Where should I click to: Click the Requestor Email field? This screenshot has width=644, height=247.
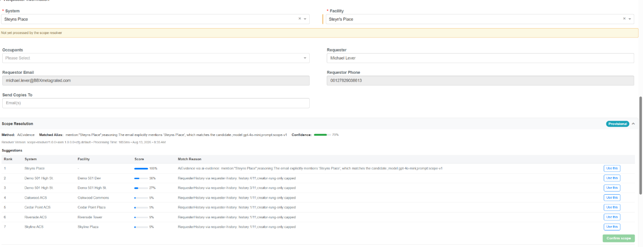[155, 81]
